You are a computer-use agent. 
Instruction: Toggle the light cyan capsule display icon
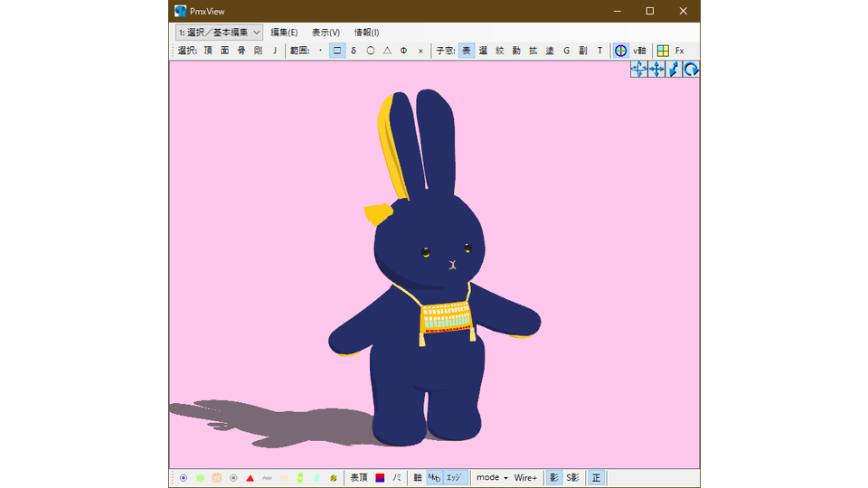316,478
